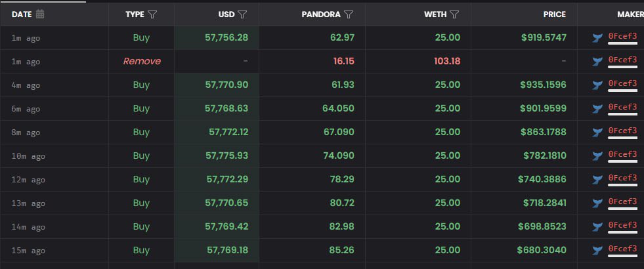Select price $919.5747

pyautogui.click(x=544, y=38)
